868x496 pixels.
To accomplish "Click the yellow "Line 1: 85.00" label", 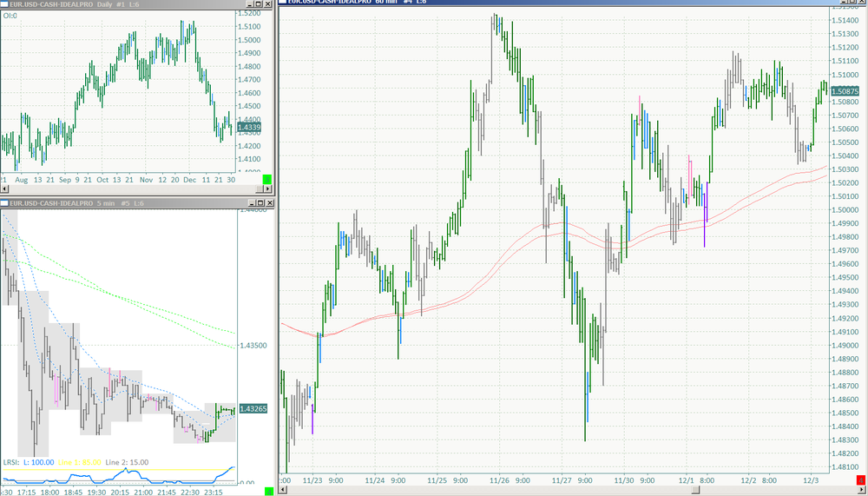I will [x=80, y=462].
